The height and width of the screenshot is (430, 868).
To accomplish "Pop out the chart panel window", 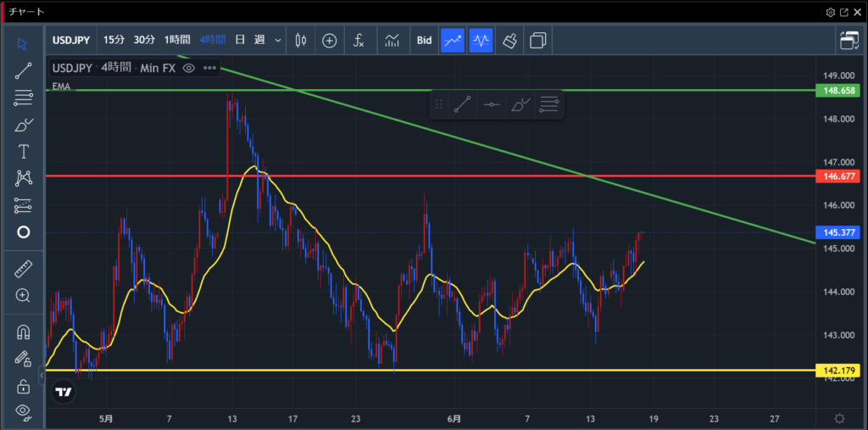I will [844, 12].
